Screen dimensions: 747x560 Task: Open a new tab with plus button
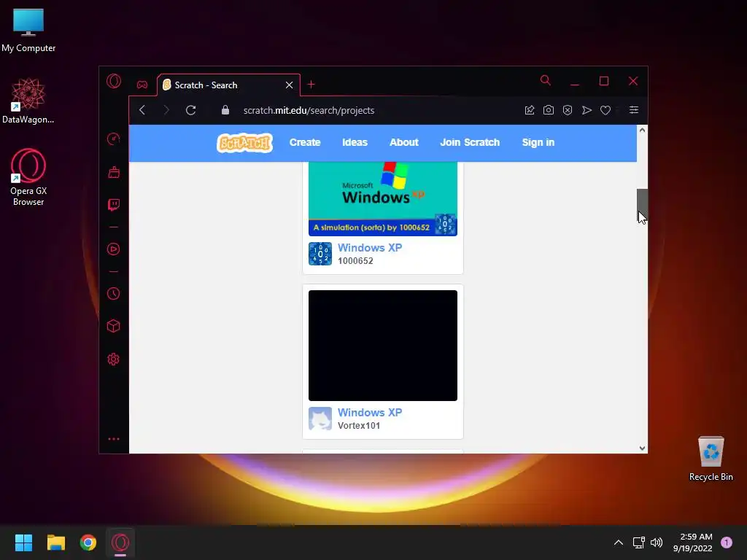(x=311, y=85)
